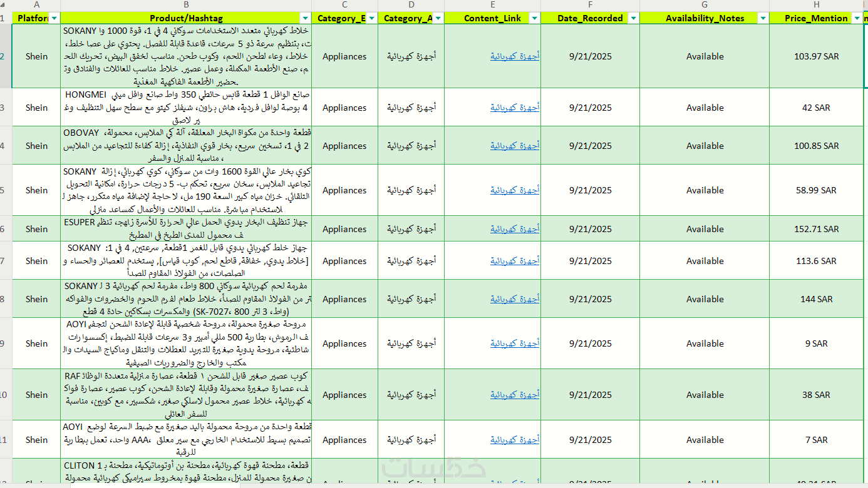Screen dimensions: 868x488
Task: Open the Content_Link in the 152.71 SAR row
Action: tap(515, 229)
